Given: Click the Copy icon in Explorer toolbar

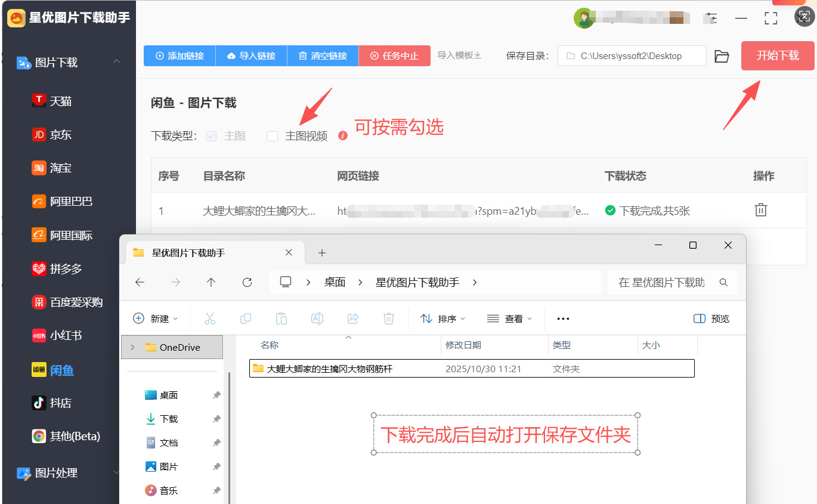Looking at the screenshot, I should coord(246,319).
